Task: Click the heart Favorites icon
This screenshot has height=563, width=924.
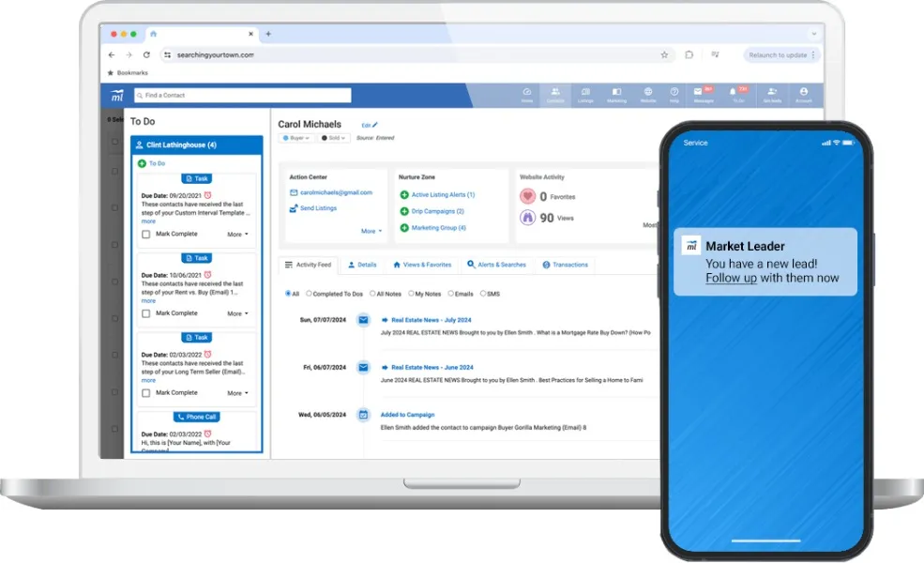Action: pos(527,196)
